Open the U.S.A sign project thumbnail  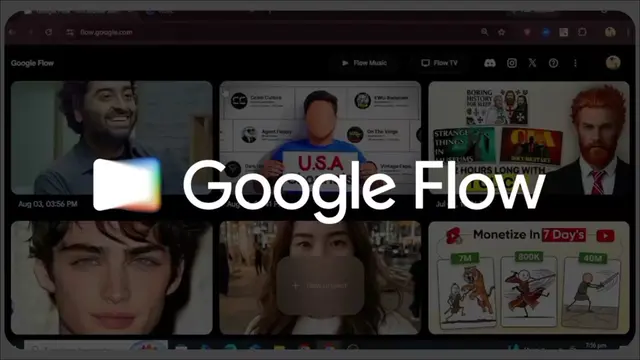tap(320, 138)
